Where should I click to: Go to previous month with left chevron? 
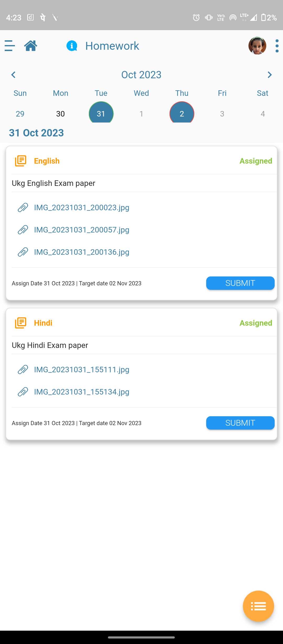pos(13,75)
